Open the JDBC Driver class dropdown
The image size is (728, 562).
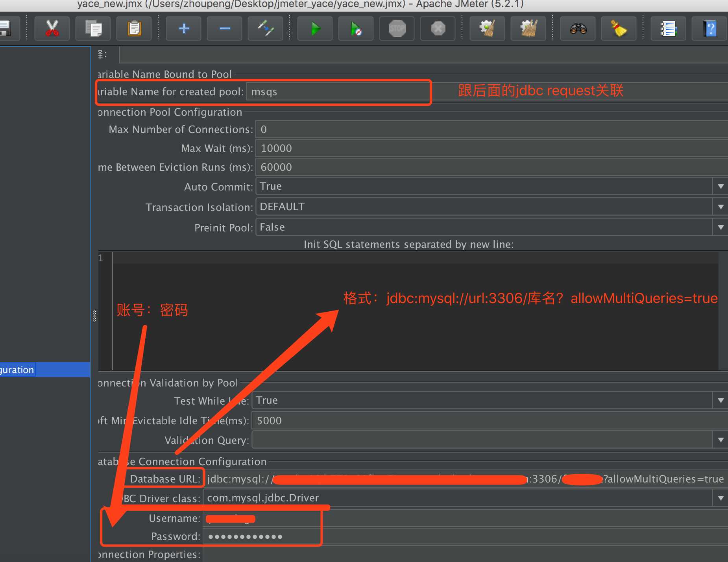click(721, 498)
